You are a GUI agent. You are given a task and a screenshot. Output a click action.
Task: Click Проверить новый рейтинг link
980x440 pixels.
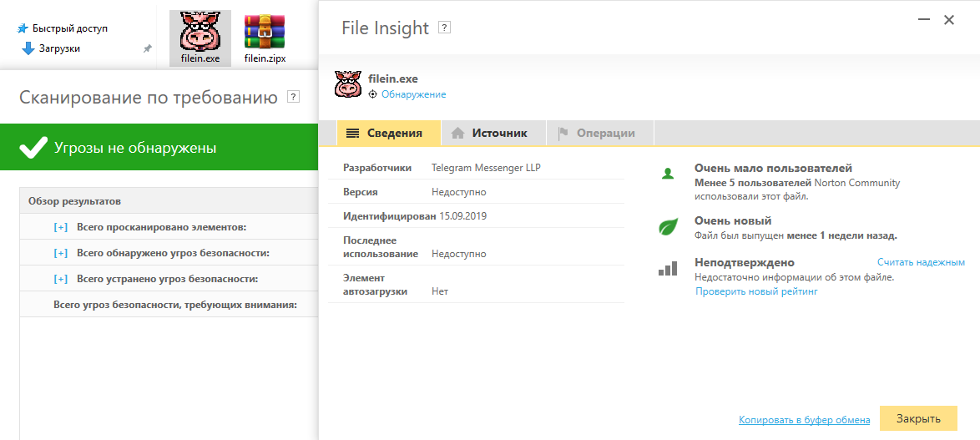pyautogui.click(x=756, y=291)
